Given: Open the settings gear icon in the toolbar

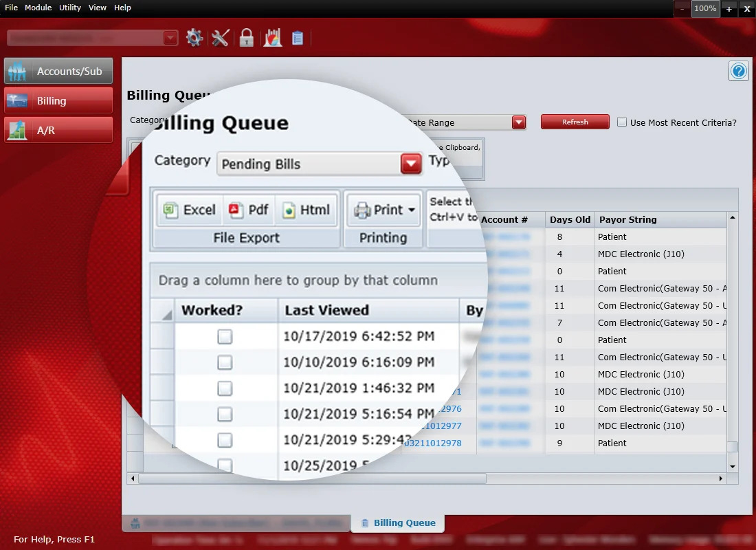Looking at the screenshot, I should click(194, 38).
